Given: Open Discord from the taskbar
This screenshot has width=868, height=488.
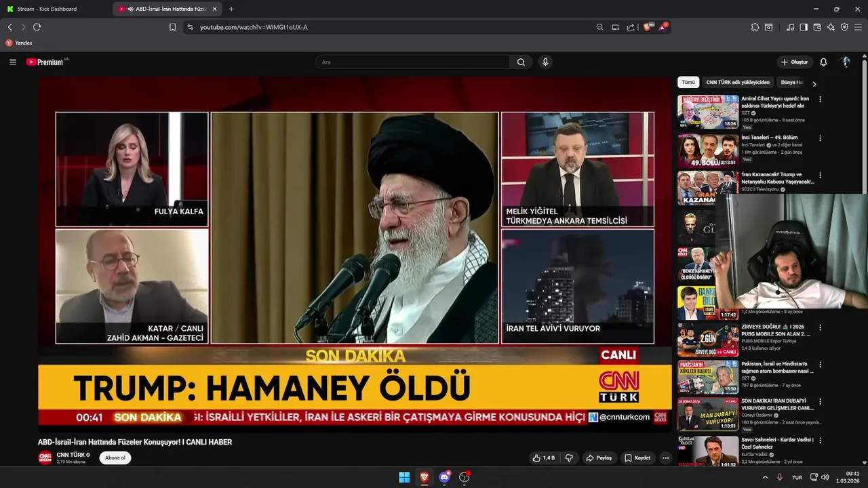Looking at the screenshot, I should [x=444, y=477].
